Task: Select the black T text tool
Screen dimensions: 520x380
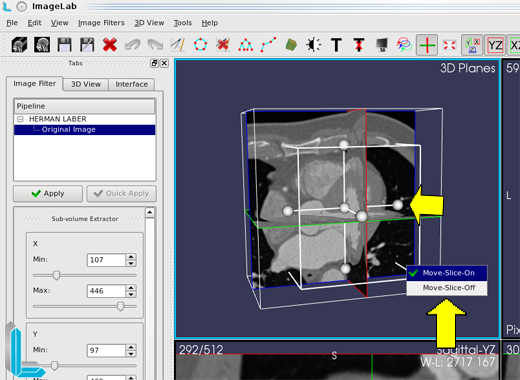Action: [336, 45]
